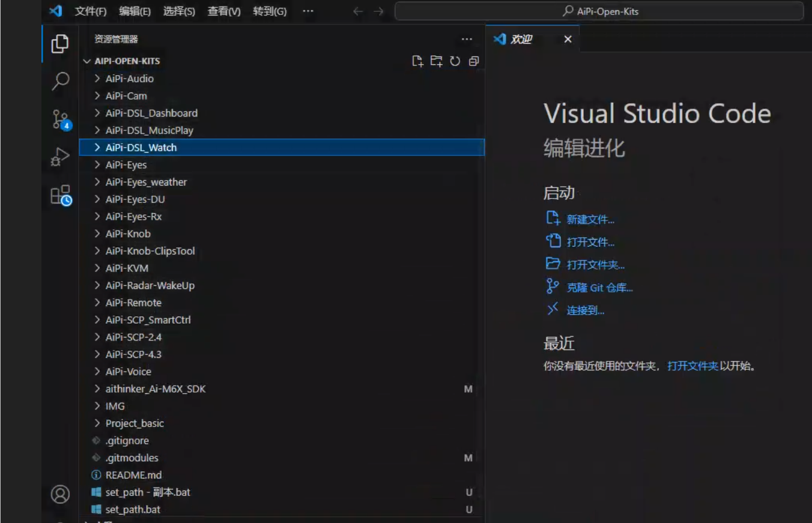Click the 新建文件... link
This screenshot has height=523, width=812.
(x=590, y=220)
